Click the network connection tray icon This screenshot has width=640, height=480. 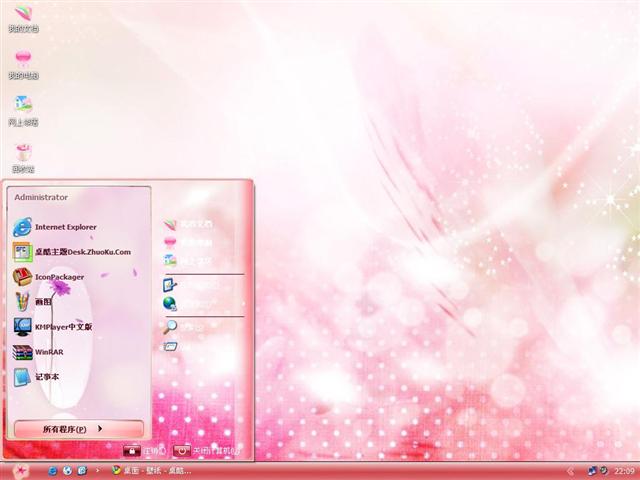[x=592, y=471]
